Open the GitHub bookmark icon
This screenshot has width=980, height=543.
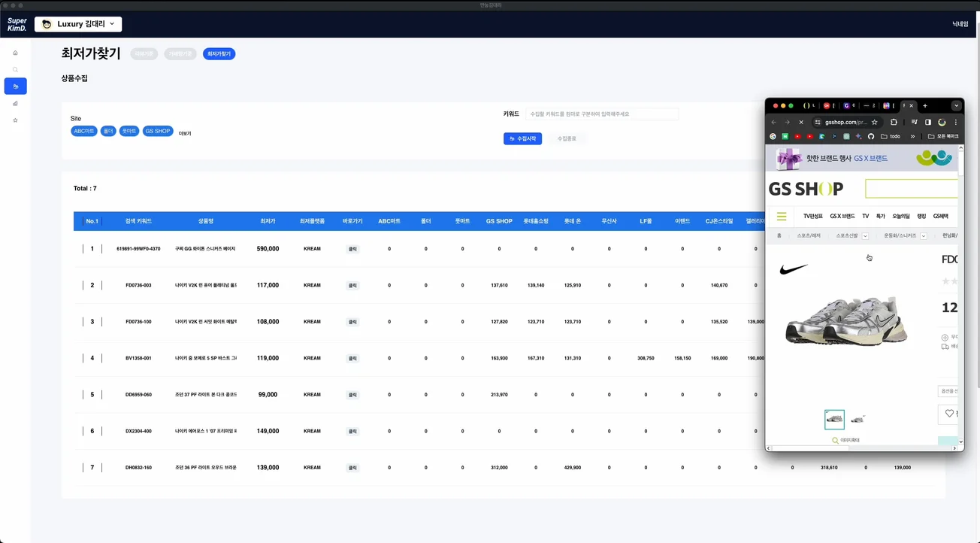point(871,136)
